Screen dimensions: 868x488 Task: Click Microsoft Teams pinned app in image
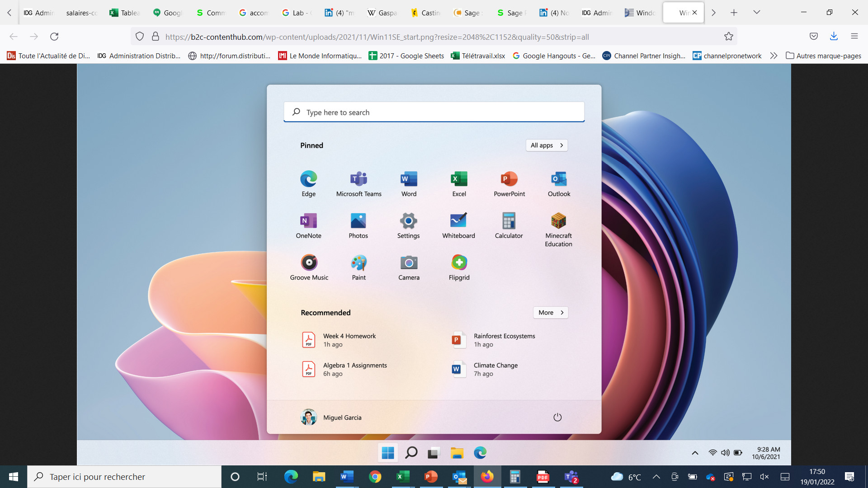click(x=359, y=184)
